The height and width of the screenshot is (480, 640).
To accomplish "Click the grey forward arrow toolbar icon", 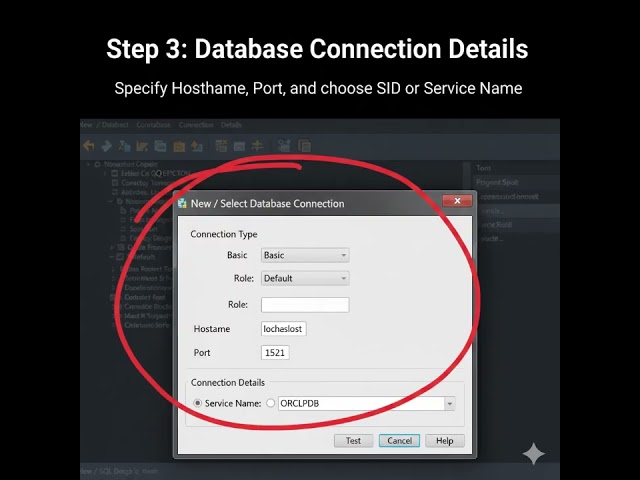I will click(107, 146).
